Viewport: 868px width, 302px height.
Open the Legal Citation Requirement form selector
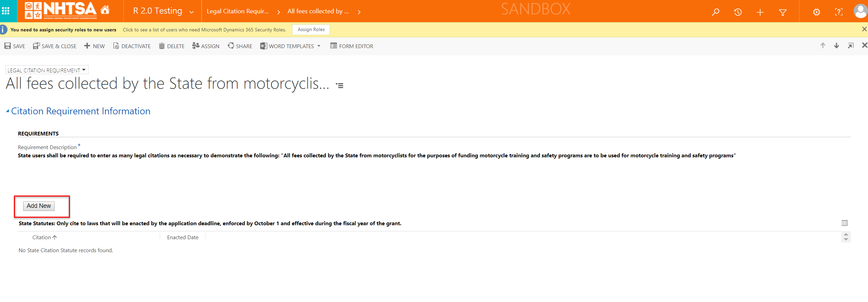click(47, 70)
